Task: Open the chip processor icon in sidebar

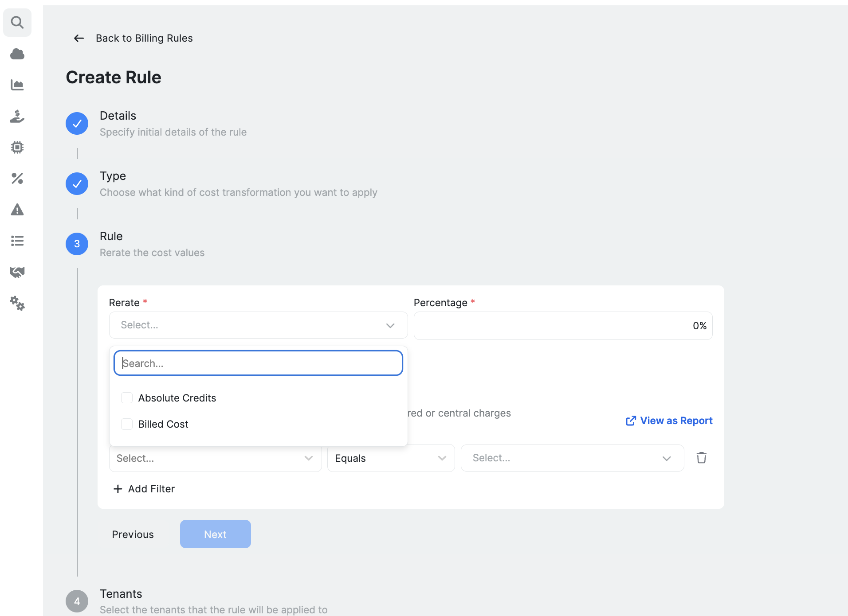Action: tap(17, 147)
